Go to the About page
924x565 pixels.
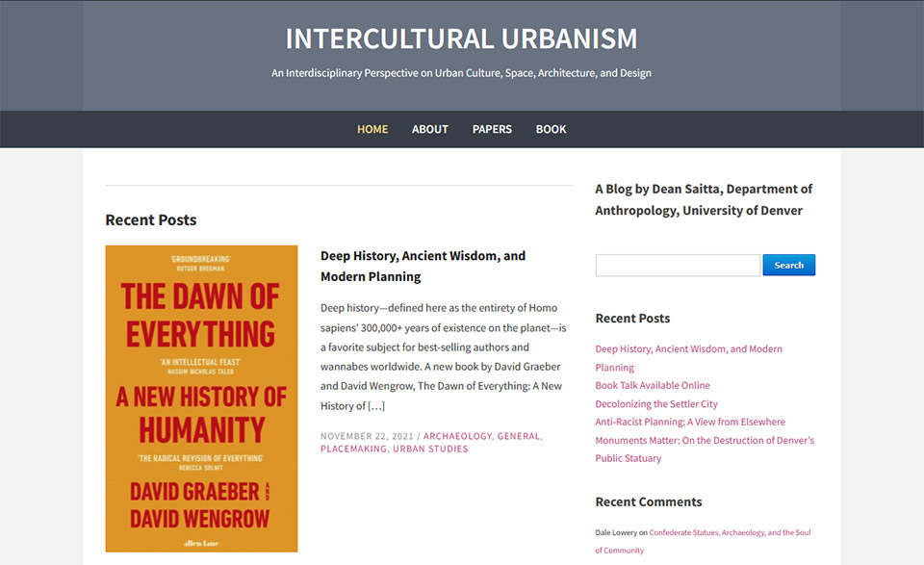tap(430, 129)
